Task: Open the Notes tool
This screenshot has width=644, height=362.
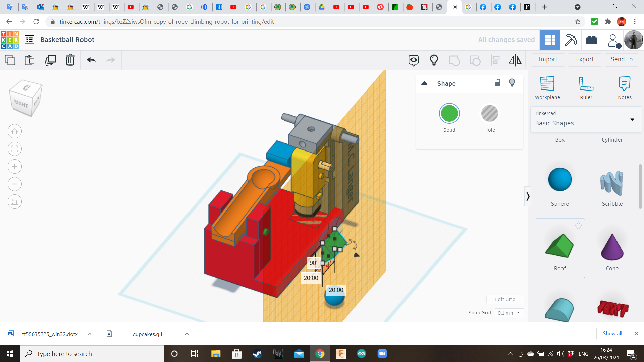Action: coord(624,87)
